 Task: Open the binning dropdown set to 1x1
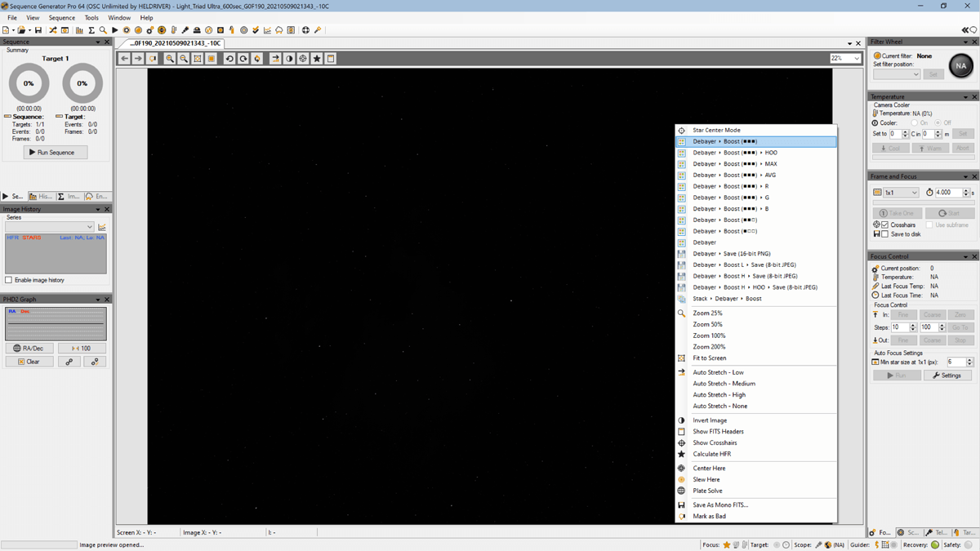coord(897,192)
